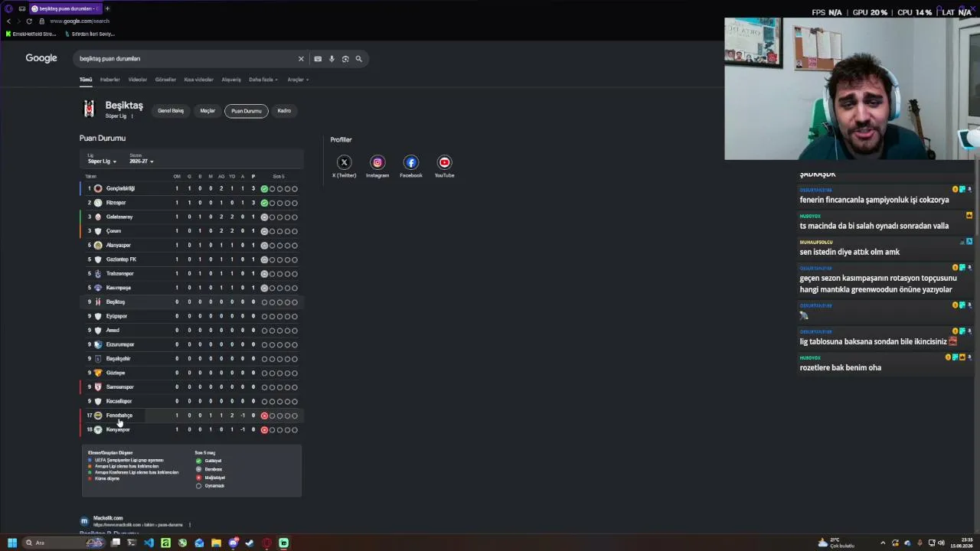Start a voice search with the microphone
980x551 pixels.
coord(332,59)
